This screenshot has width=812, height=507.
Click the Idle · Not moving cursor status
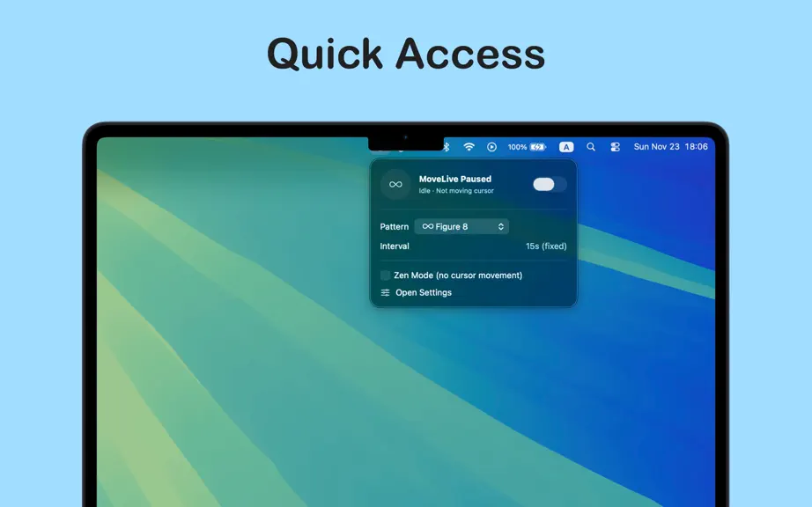click(456, 191)
